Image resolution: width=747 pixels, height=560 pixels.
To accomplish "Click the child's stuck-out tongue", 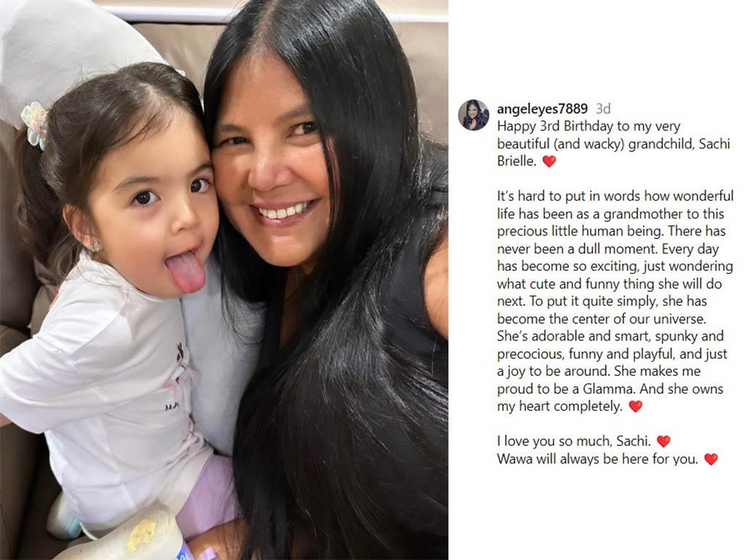I will point(186,272).
